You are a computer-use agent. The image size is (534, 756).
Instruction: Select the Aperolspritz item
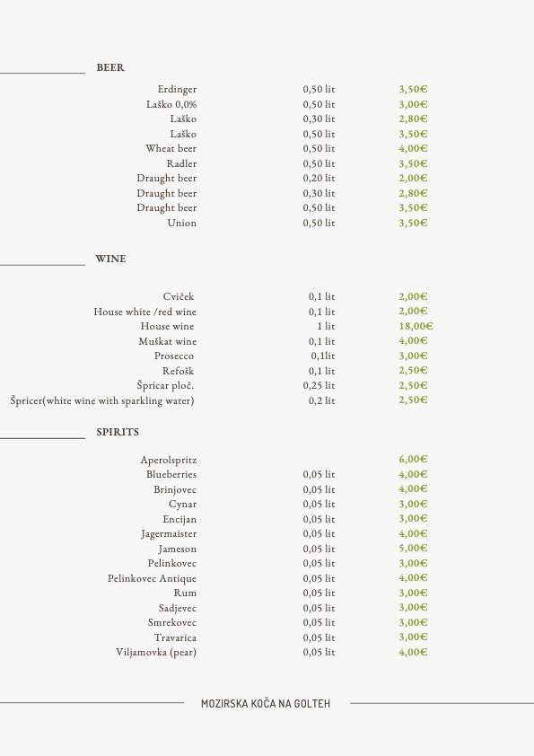tap(168, 461)
